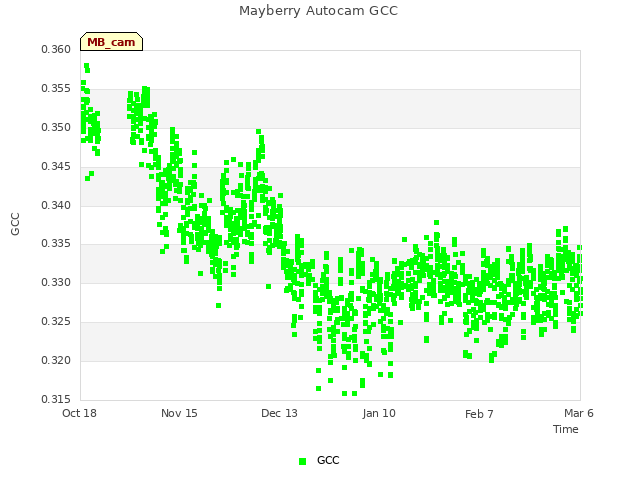Click the MB_cam tab label

(x=111, y=42)
